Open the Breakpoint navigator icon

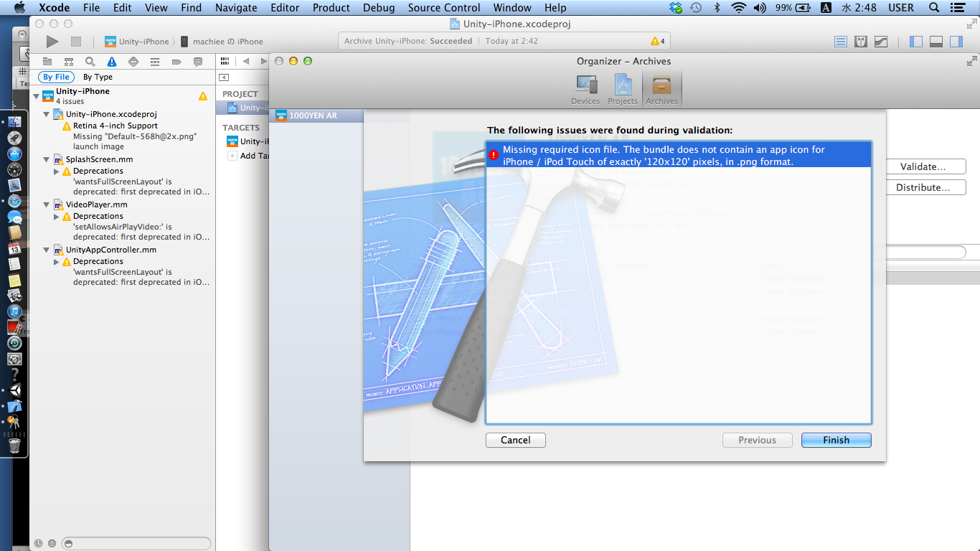[176, 62]
